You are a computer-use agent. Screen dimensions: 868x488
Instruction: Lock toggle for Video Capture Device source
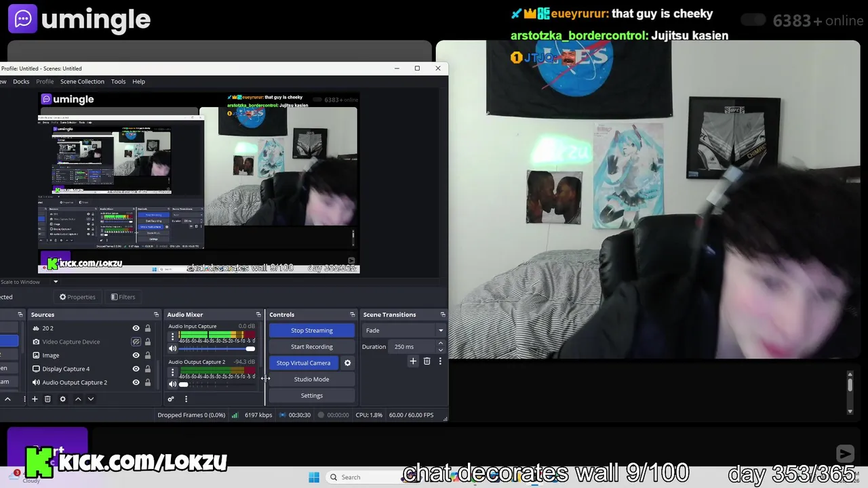pyautogui.click(x=147, y=342)
